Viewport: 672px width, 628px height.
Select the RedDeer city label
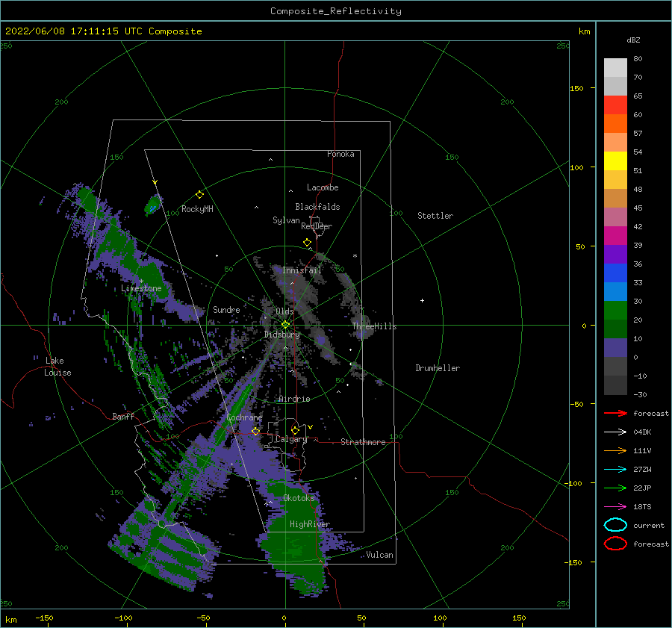point(317,226)
